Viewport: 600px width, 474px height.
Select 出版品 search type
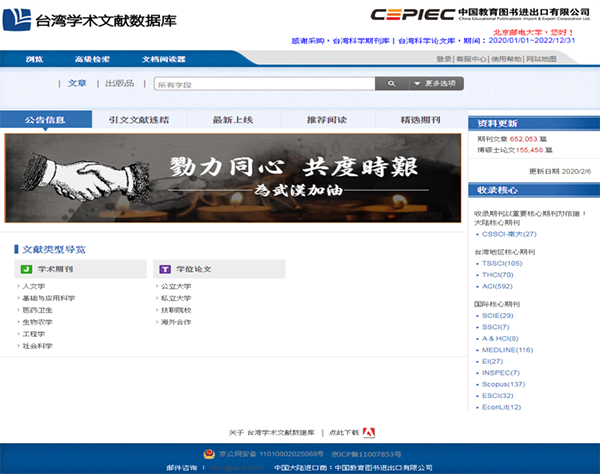coord(120,84)
